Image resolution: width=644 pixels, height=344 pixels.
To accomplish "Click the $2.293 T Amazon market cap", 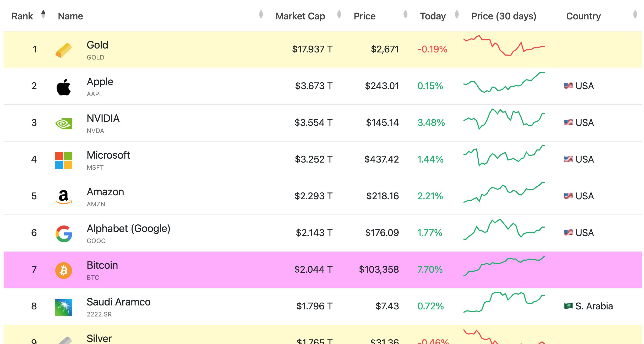I will 314,196.
